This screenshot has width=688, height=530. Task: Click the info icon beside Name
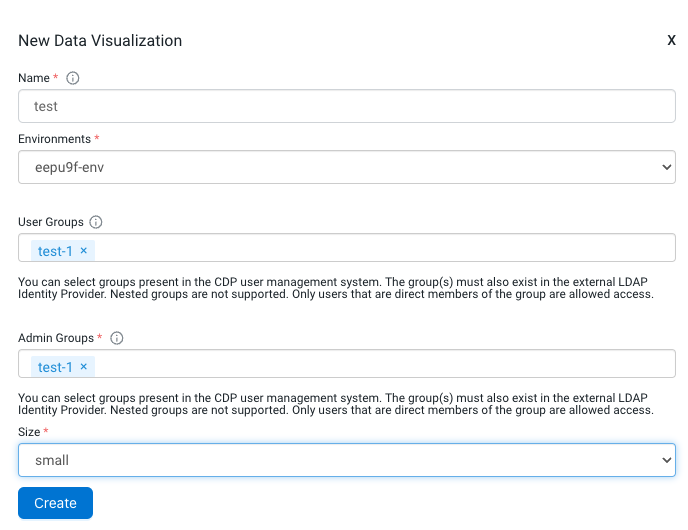(x=72, y=78)
